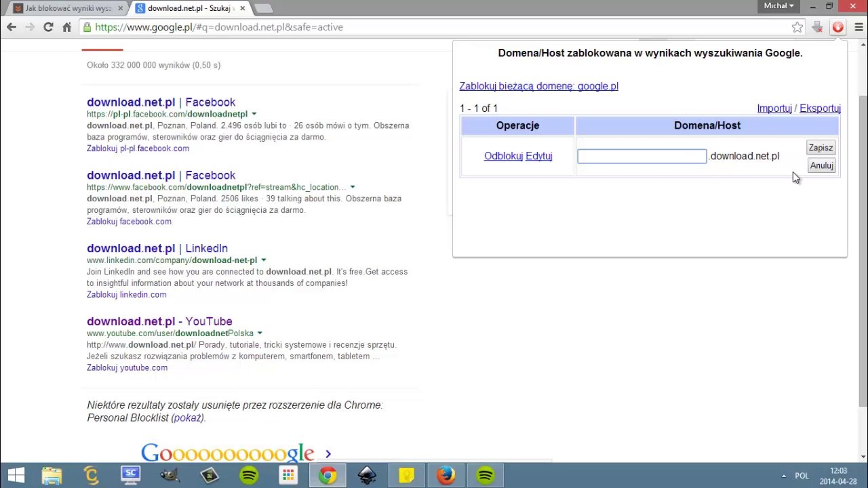Open the Michal profile dropdown
This screenshot has height=488, width=868.
[778, 5]
